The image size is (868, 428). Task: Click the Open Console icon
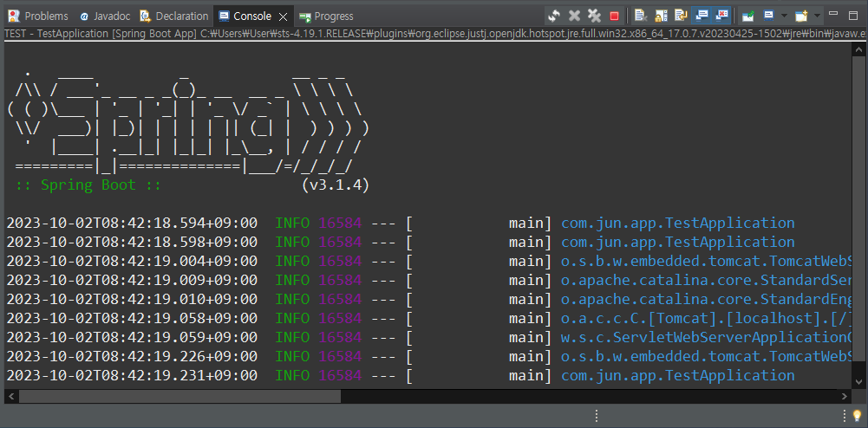tap(801, 16)
